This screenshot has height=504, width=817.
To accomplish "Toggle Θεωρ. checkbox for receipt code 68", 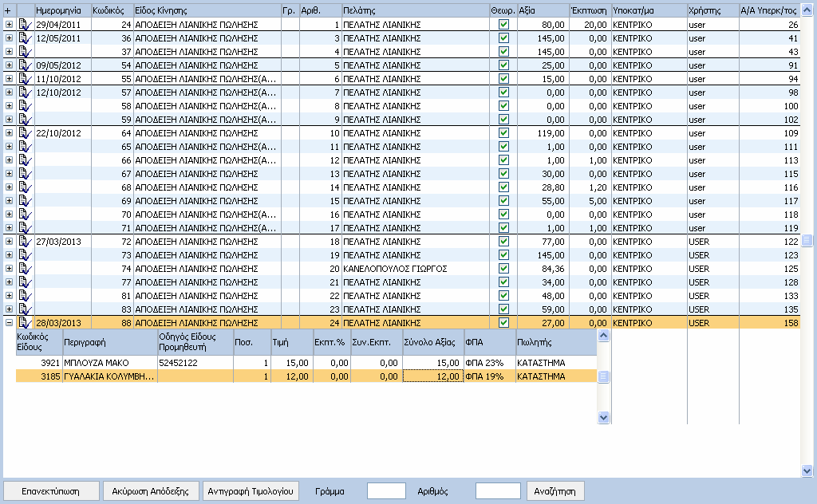I will click(x=503, y=187).
